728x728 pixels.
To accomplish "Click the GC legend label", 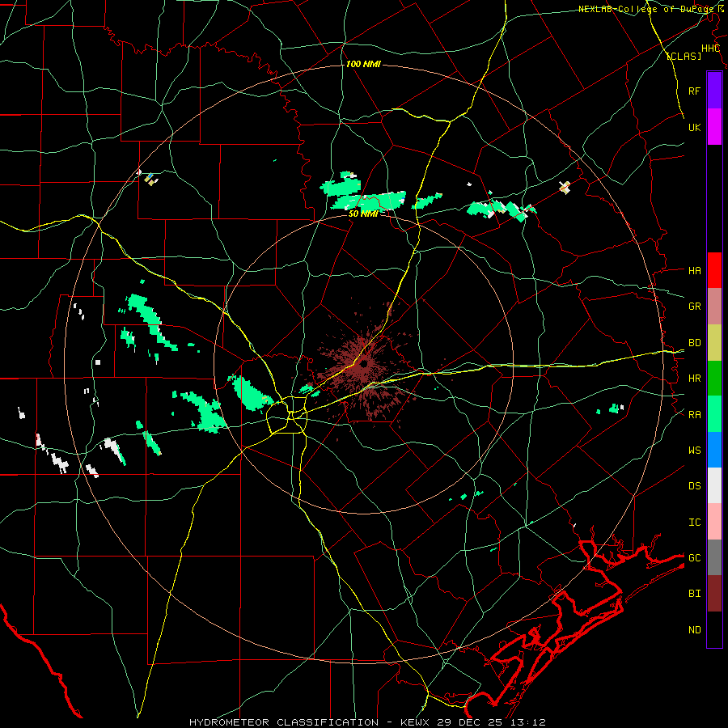I will pyautogui.click(x=694, y=557).
